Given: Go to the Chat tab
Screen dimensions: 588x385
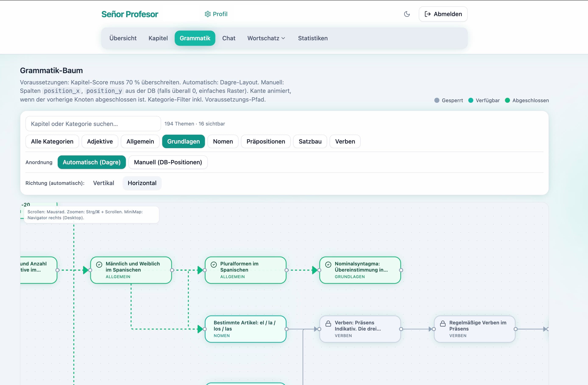Looking at the screenshot, I should (229, 38).
